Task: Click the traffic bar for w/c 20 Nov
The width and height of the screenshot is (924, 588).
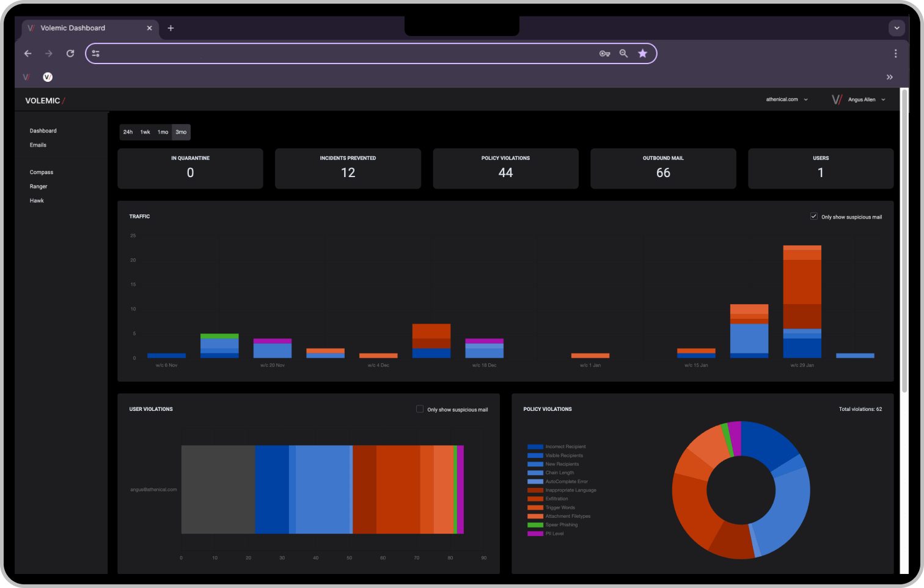Action: coord(273,348)
